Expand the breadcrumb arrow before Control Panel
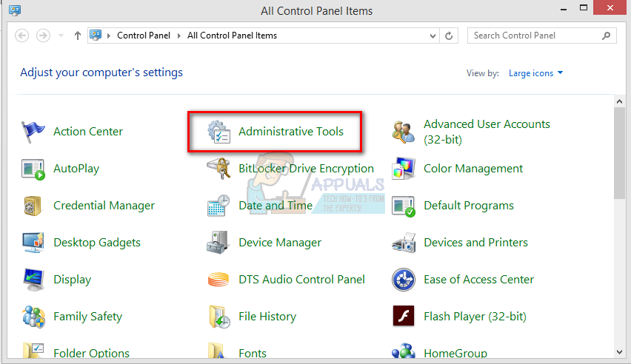631x364 pixels. coord(109,36)
